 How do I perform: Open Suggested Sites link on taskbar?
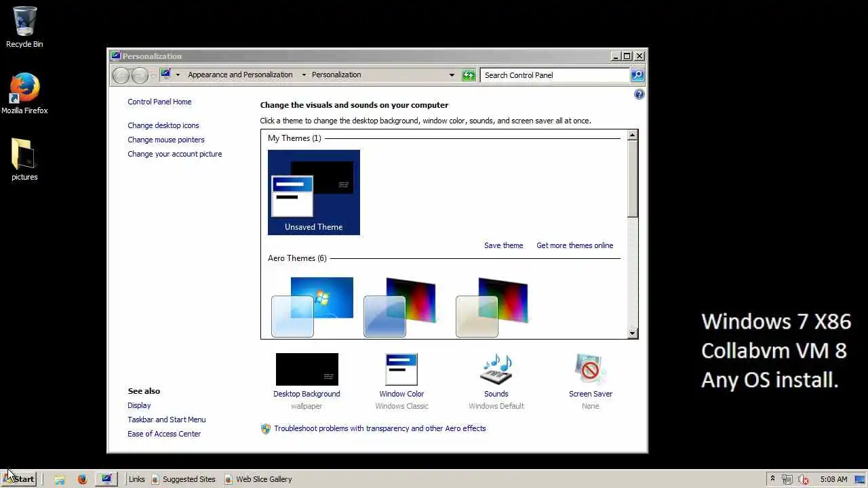(x=183, y=479)
